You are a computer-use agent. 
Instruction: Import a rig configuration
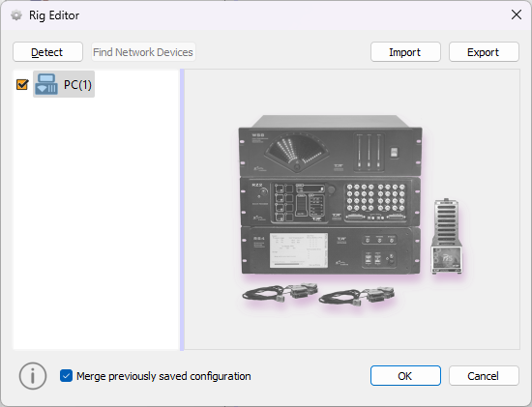[405, 52]
